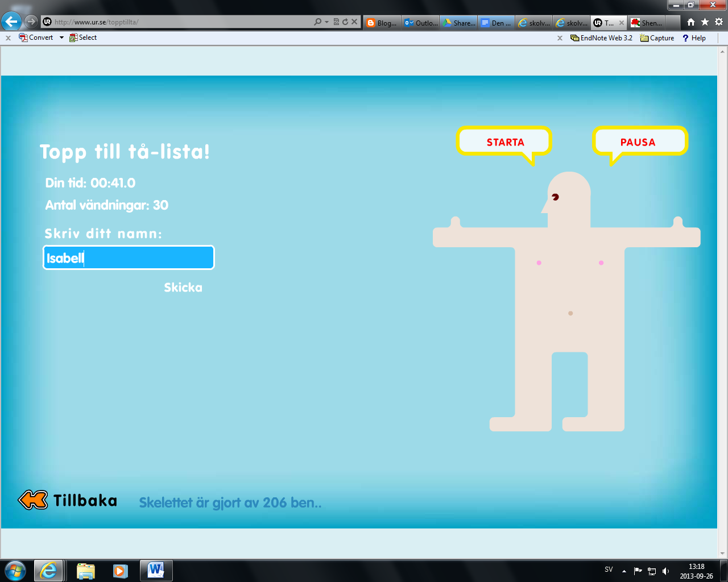This screenshot has width=728, height=582.
Task: Open Action Center flag icon
Action: pyautogui.click(x=638, y=571)
